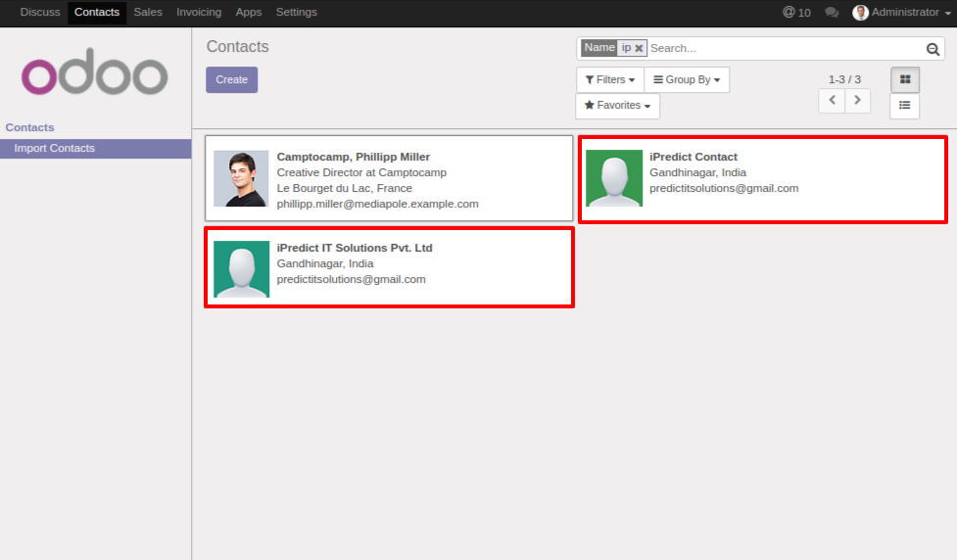
Task: Select Import Contacts in the sidebar
Action: tap(55, 149)
